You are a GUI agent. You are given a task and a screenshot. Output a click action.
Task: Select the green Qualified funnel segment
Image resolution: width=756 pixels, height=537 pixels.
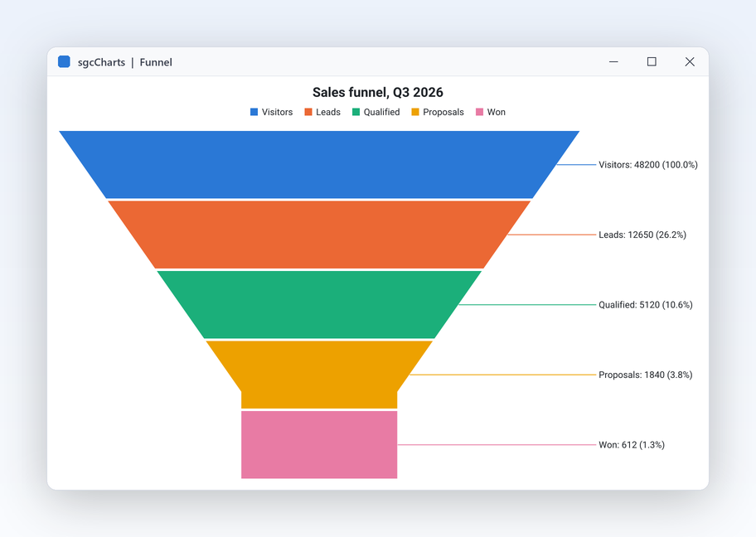point(319,305)
